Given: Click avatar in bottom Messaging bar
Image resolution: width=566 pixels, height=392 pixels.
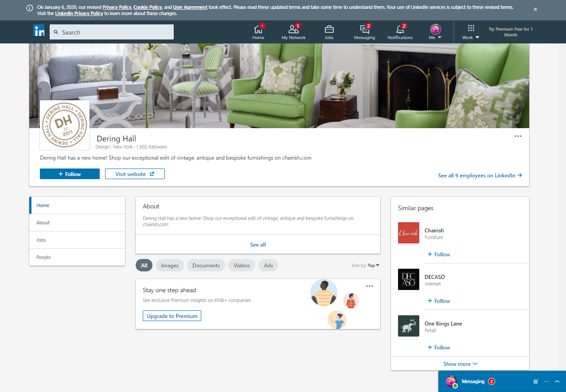Looking at the screenshot, I should pos(451,381).
